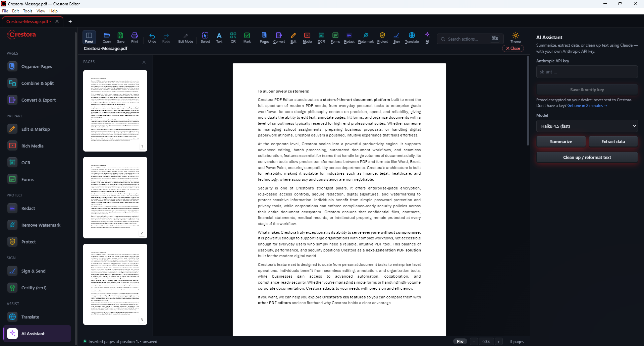
Task: Focus the Search actions field
Action: pyautogui.click(x=470, y=39)
